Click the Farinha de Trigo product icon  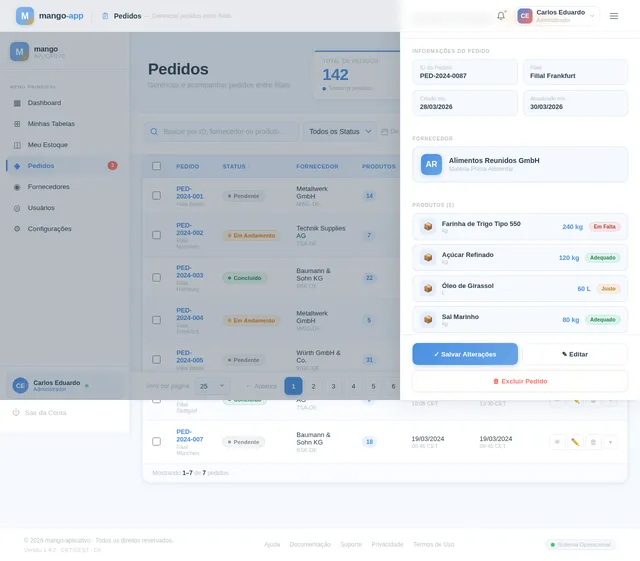428,227
